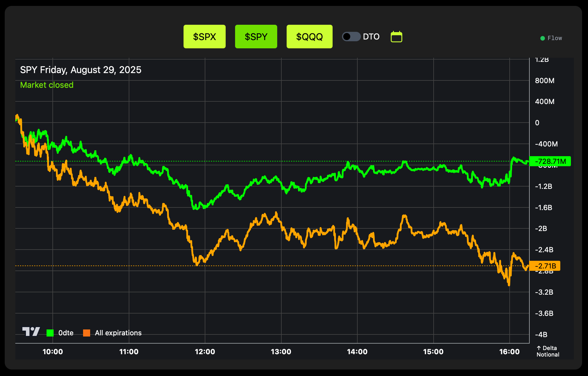Click the 11:00 time axis label
Viewport: 588px width, 376px height.
(129, 352)
